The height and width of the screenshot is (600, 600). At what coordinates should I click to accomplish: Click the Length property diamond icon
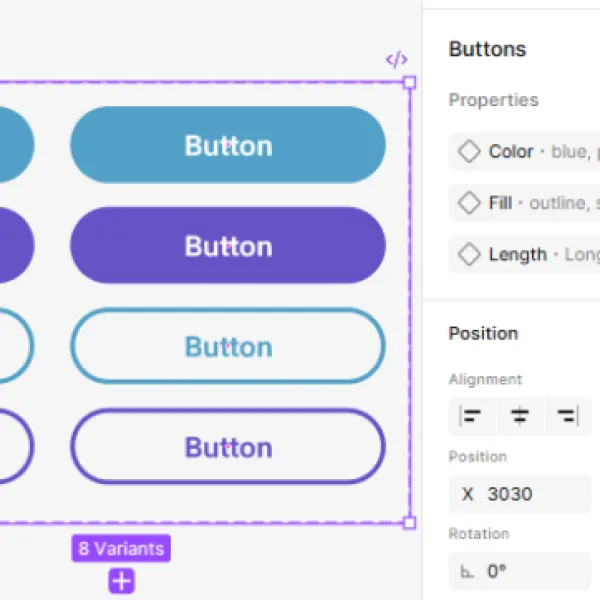coord(469,254)
